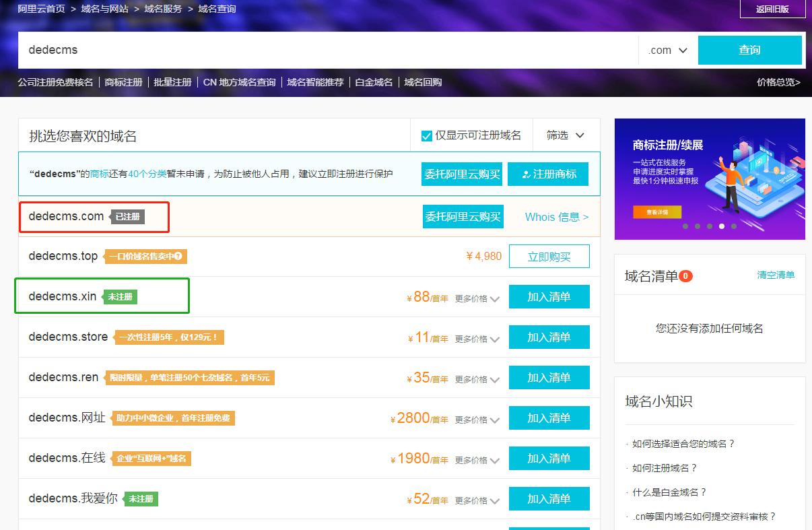
Task: Click the 返回旧版 button
Action: coord(772,9)
